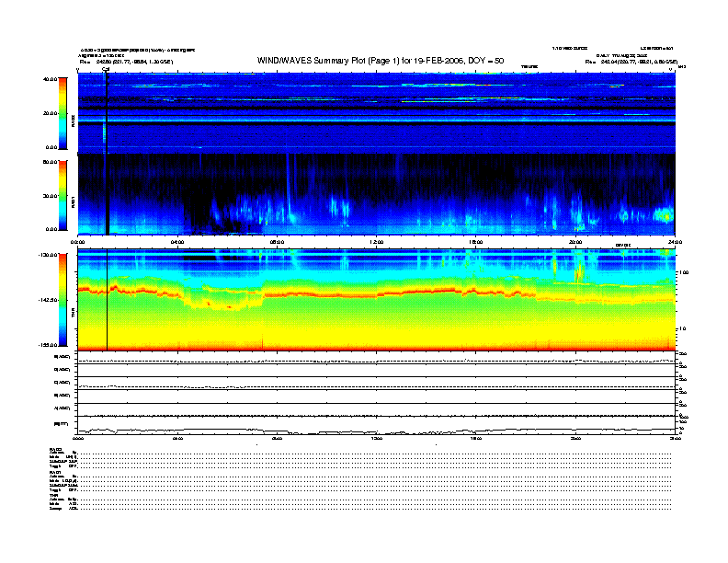Image resolution: width=728 pixels, height=563 pixels.
Task: Click the 60.00 label on RAD1 scale
Action: point(50,162)
